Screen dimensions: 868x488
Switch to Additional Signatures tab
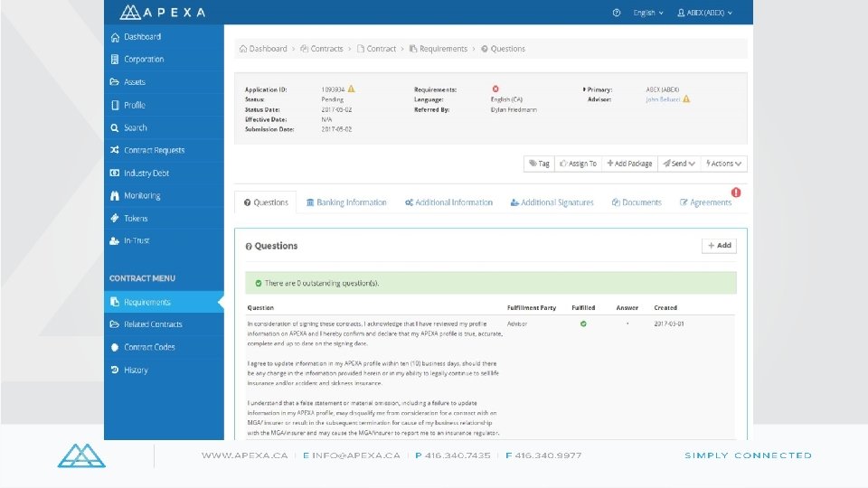click(552, 202)
